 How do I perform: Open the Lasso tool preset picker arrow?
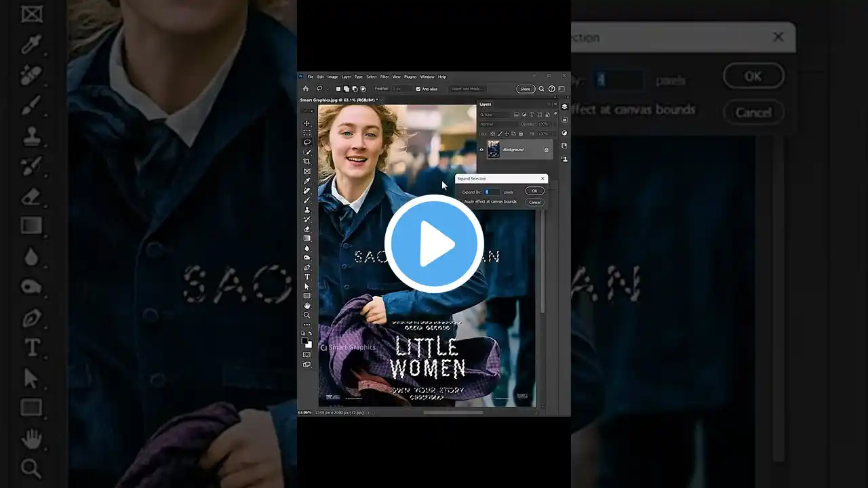(328, 89)
